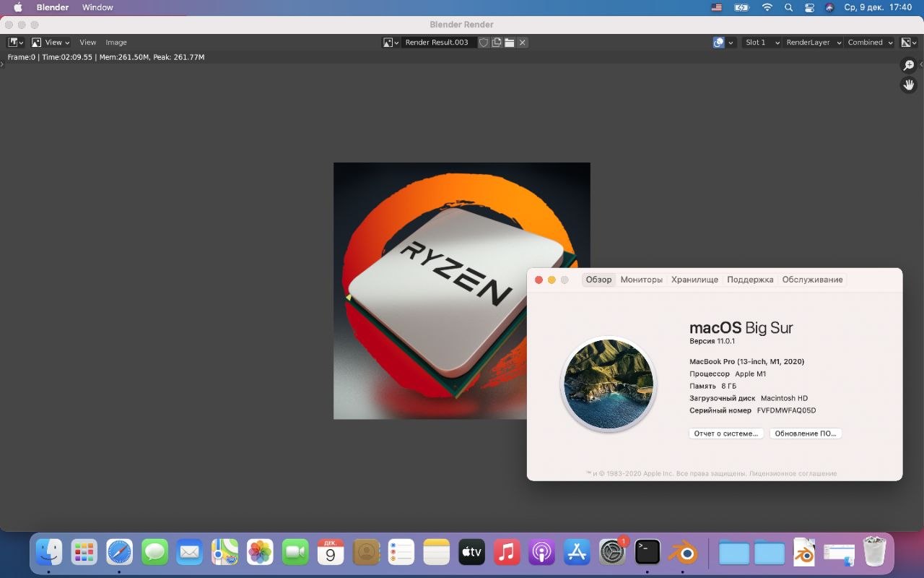
Task: Click the Отчет о системе button
Action: pos(725,433)
